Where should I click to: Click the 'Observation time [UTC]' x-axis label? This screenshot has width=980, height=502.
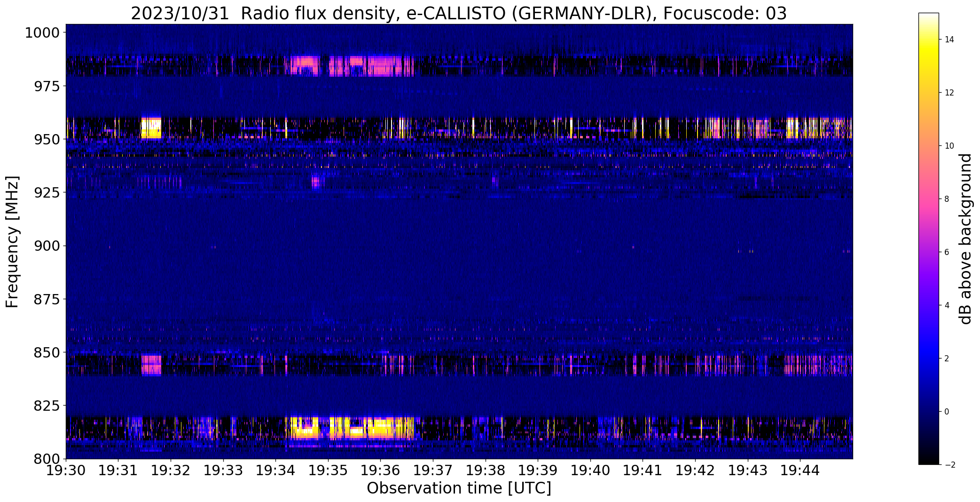pyautogui.click(x=459, y=488)
